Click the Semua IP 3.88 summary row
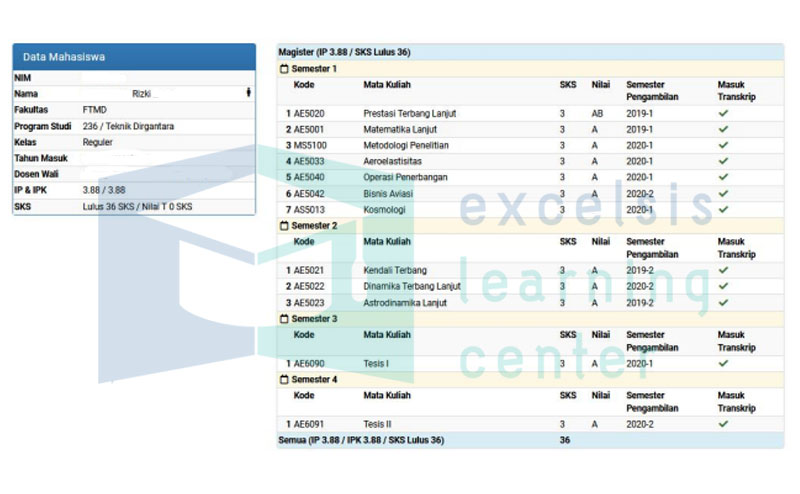The height and width of the screenshot is (494, 800). 530,440
